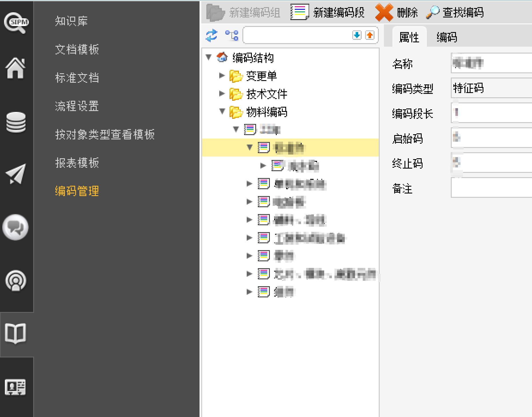Click the 物料编码 folder icon

[236, 112]
